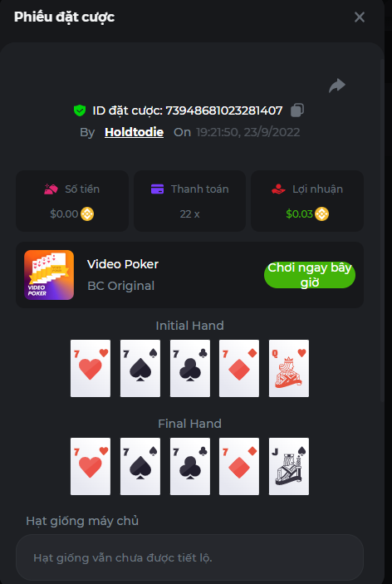The height and width of the screenshot is (584, 392).
Task: Click the Thanh toán card icon
Action: pos(158,189)
